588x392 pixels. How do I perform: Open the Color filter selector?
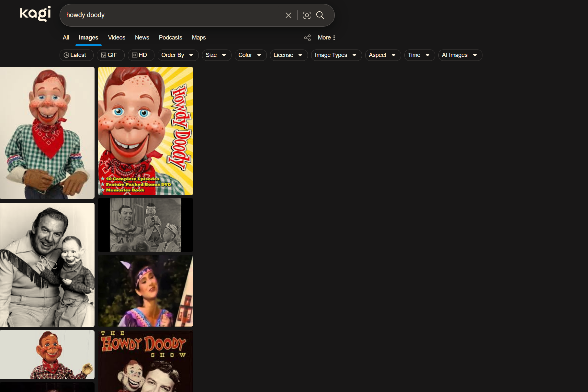coord(250,55)
